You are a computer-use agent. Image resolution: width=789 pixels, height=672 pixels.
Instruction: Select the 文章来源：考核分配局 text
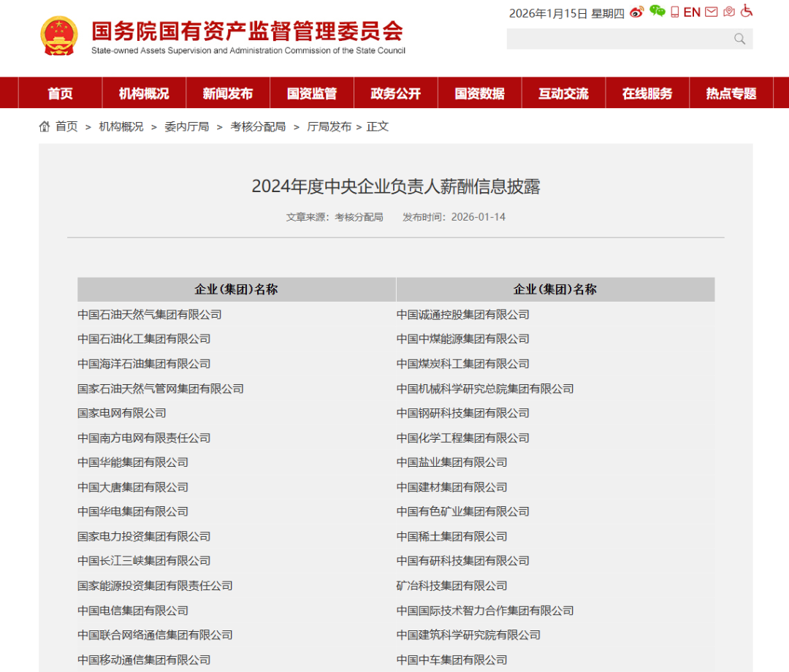tap(335, 217)
